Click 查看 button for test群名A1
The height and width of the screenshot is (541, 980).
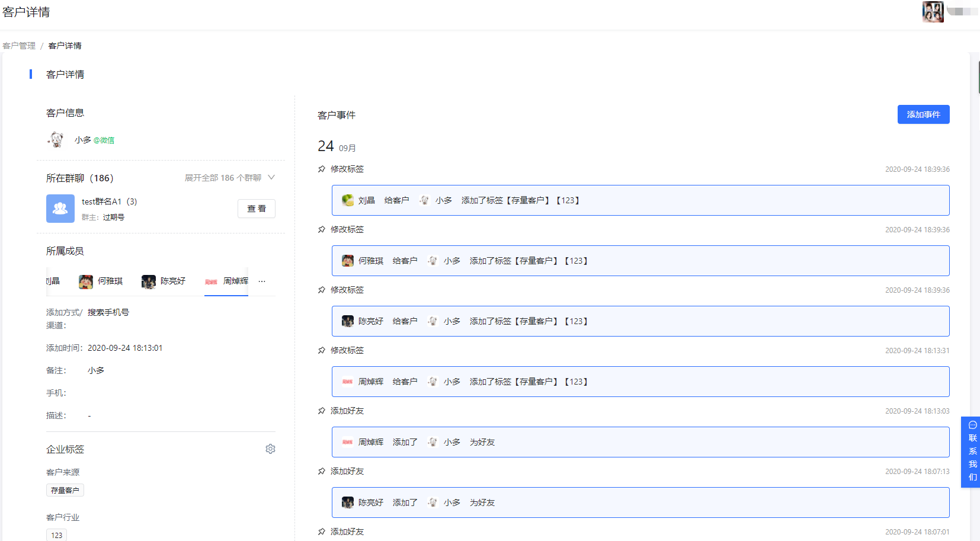click(x=257, y=209)
